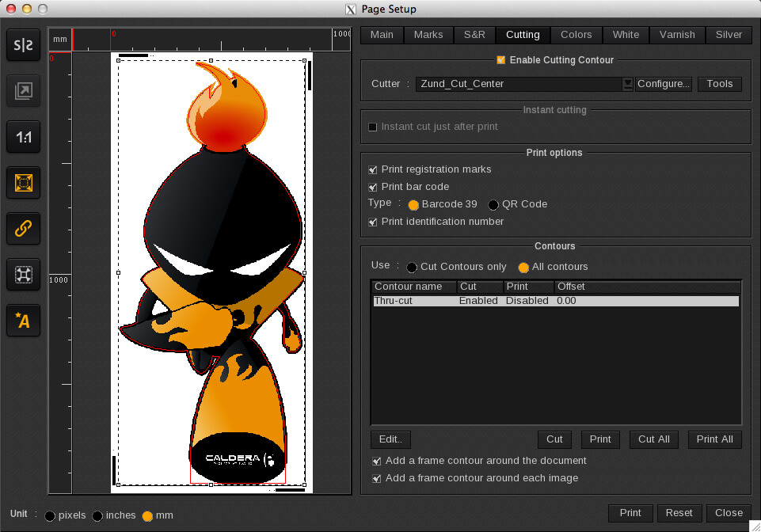This screenshot has height=532, width=761.
Task: Click the Enabled cell for Thru-cut
Action: click(x=478, y=301)
